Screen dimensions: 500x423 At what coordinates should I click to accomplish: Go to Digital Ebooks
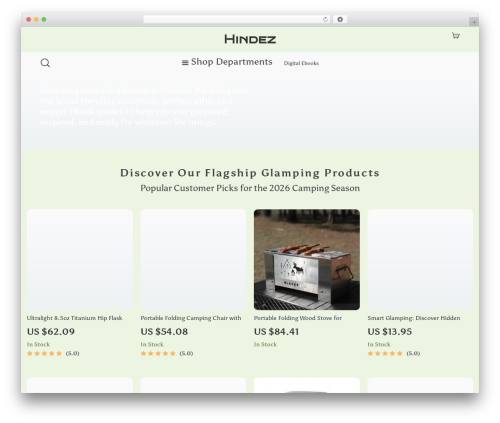(x=301, y=63)
